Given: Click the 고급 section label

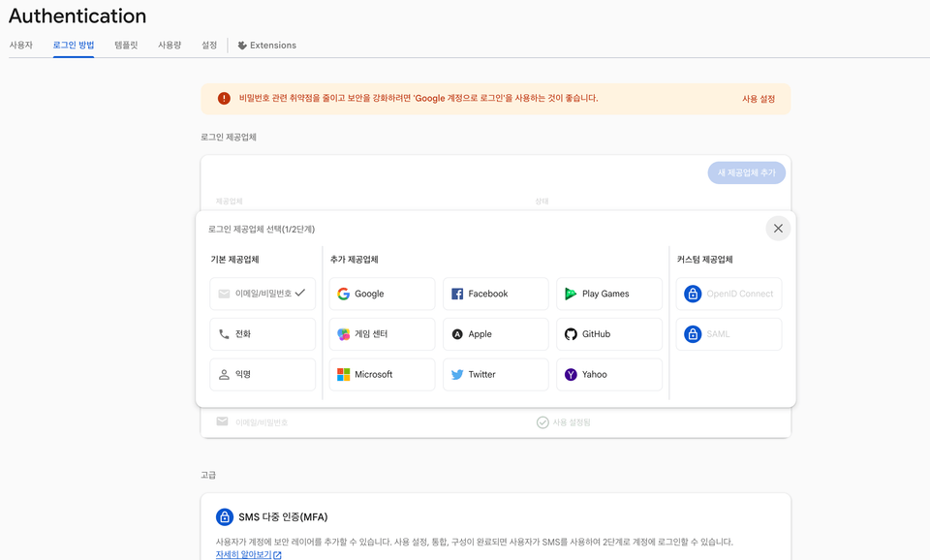Looking at the screenshot, I should click(208, 475).
